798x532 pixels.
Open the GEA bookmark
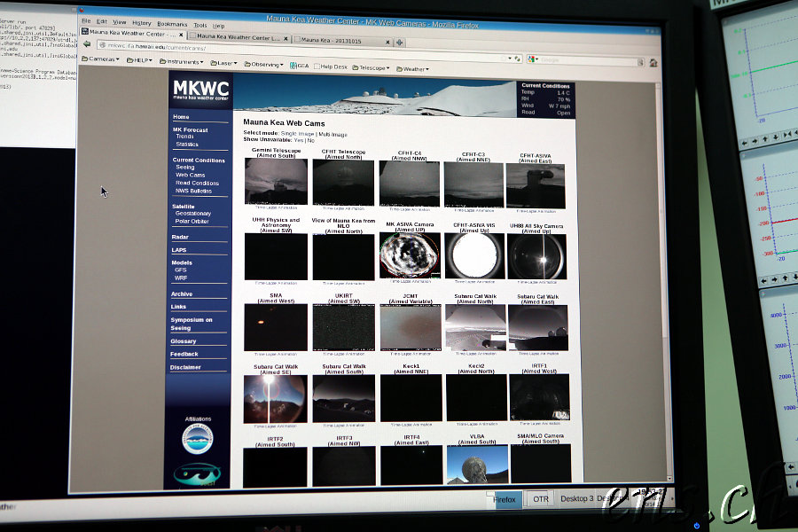click(x=300, y=66)
